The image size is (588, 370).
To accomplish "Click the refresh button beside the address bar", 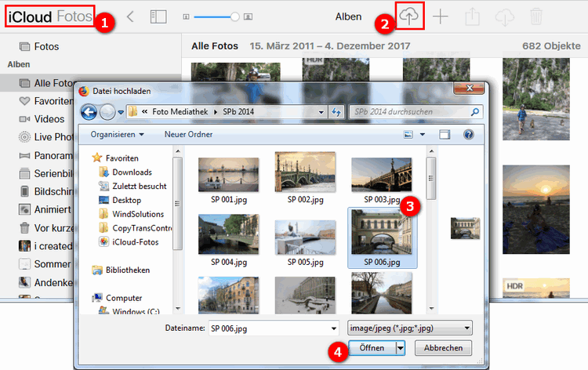I will (x=336, y=112).
